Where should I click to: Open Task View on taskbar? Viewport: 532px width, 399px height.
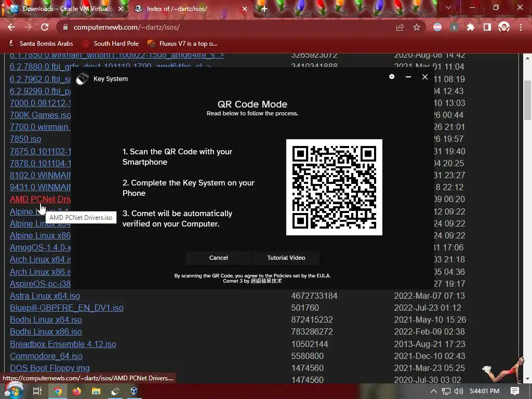(x=37, y=391)
